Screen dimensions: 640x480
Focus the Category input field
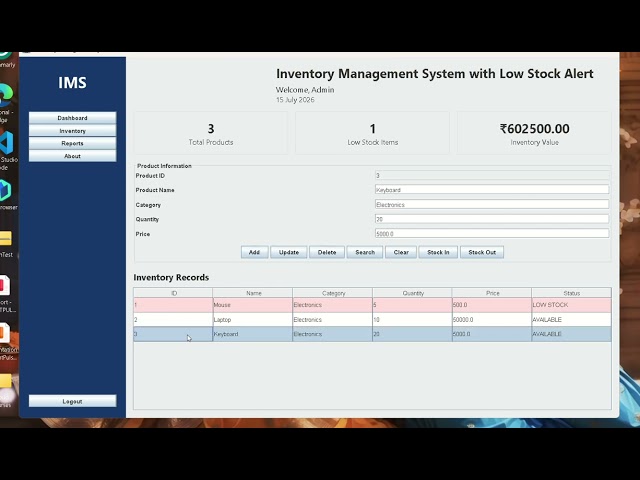click(492, 204)
